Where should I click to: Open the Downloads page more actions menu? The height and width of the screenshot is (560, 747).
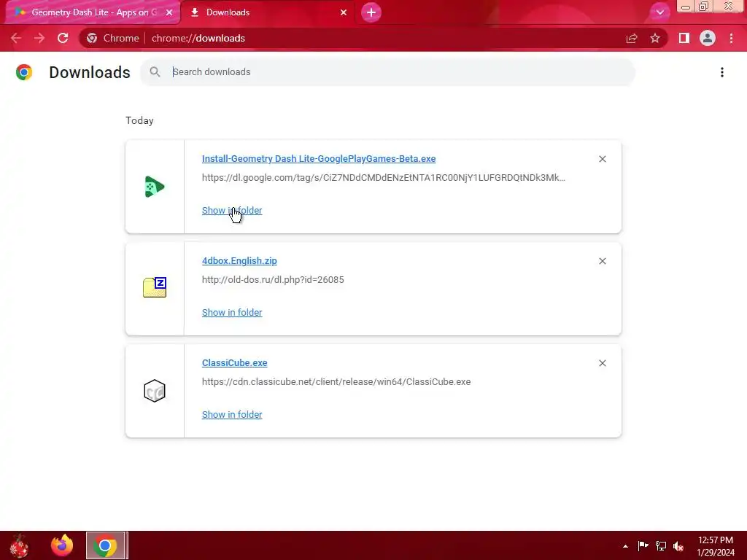point(722,72)
